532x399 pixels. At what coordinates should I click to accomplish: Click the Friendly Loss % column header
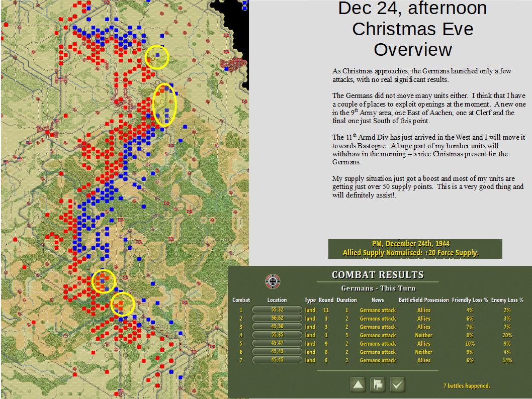470,300
